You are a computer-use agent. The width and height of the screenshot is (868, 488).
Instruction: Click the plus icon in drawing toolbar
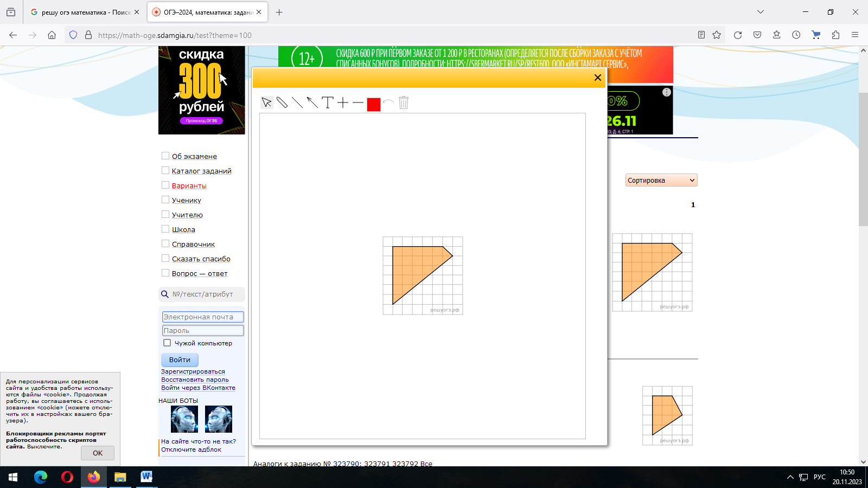(x=343, y=102)
